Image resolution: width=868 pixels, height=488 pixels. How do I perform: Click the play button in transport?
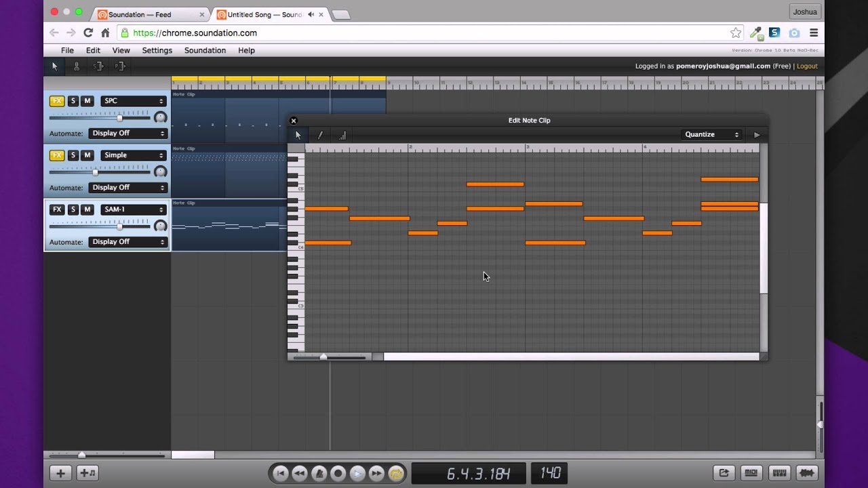point(357,473)
